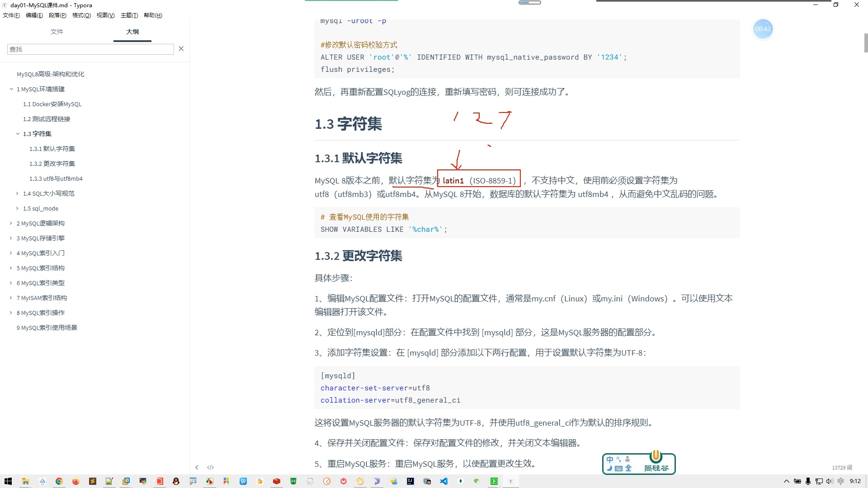This screenshot has width=868, height=488.
Task: Click the 'collation-server=utf8_general_ci' code line
Action: coord(391,400)
